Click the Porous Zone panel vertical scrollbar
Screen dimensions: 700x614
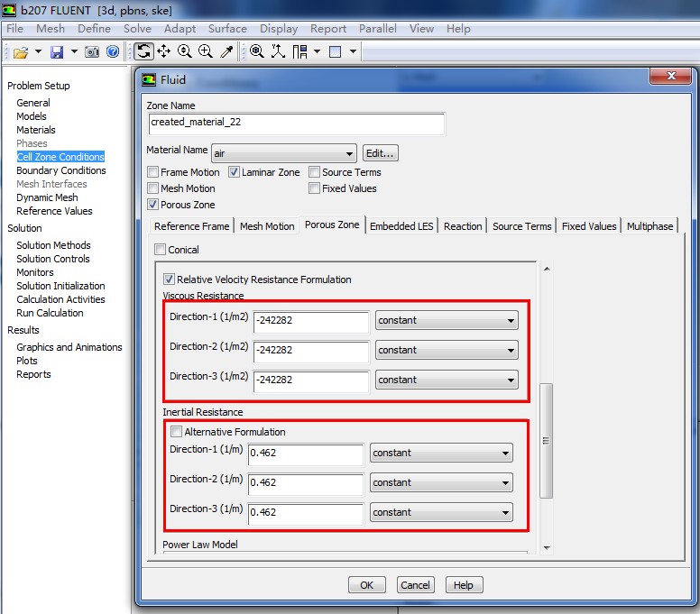pyautogui.click(x=545, y=440)
